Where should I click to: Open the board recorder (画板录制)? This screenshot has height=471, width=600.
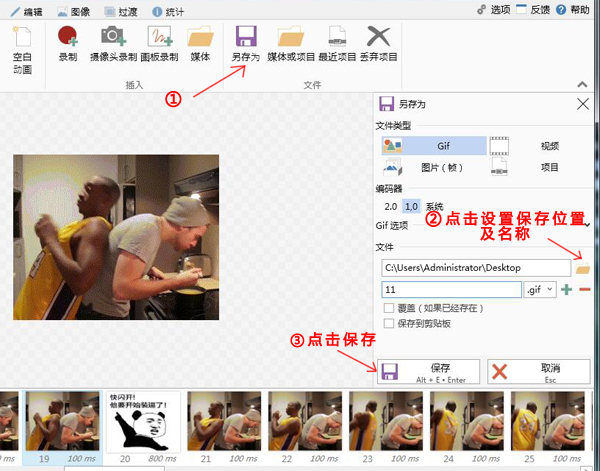tap(159, 44)
